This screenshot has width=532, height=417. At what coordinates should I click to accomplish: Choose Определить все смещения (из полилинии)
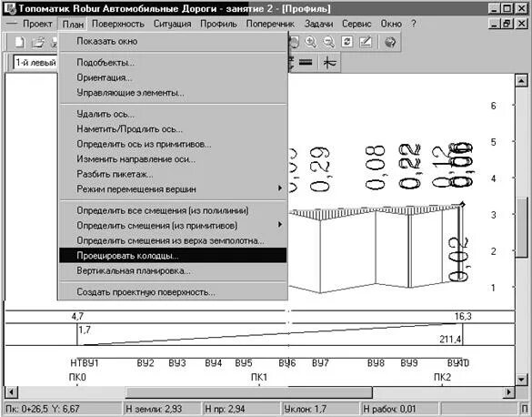(x=173, y=210)
